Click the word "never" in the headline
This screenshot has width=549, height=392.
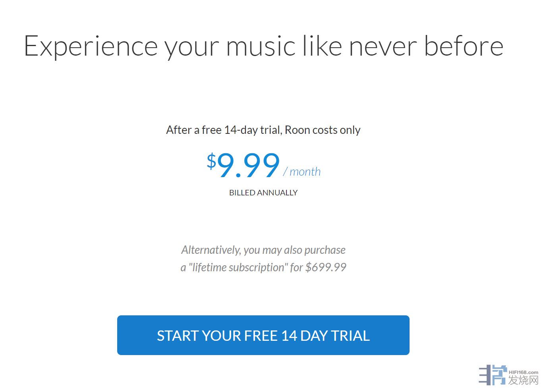pyautogui.click(x=383, y=46)
